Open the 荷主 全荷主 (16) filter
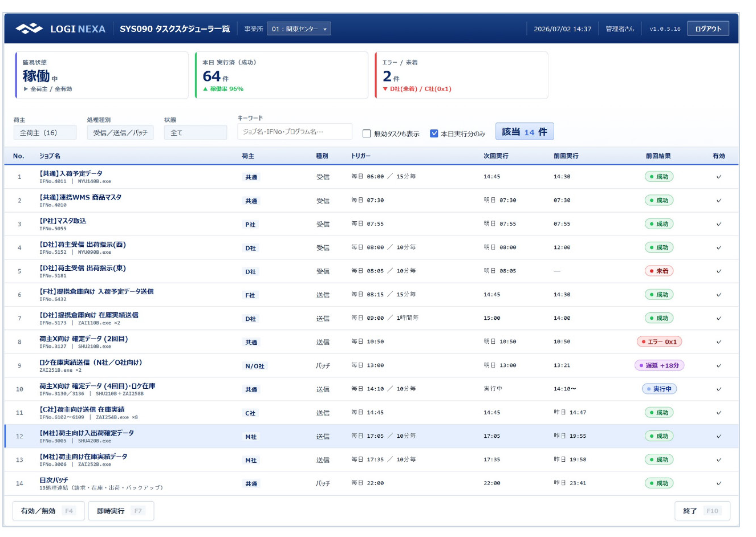 pos(45,133)
